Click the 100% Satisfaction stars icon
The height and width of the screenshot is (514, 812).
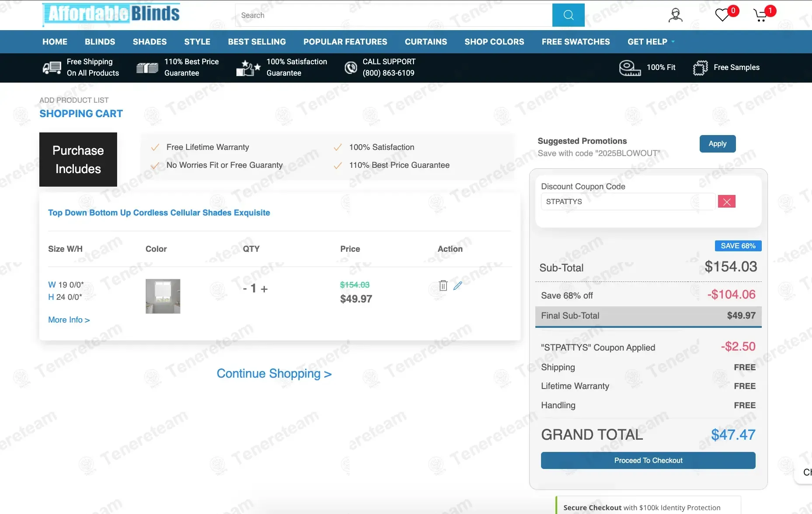point(248,68)
